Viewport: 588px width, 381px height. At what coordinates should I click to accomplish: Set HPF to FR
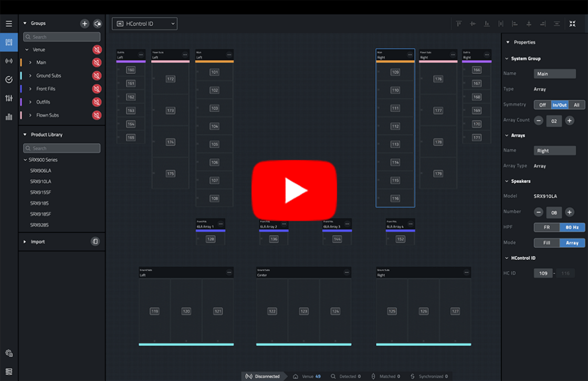[546, 228]
